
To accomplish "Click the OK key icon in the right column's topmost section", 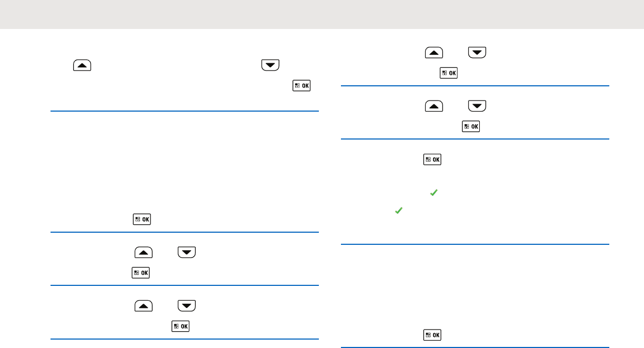I will (x=448, y=73).
